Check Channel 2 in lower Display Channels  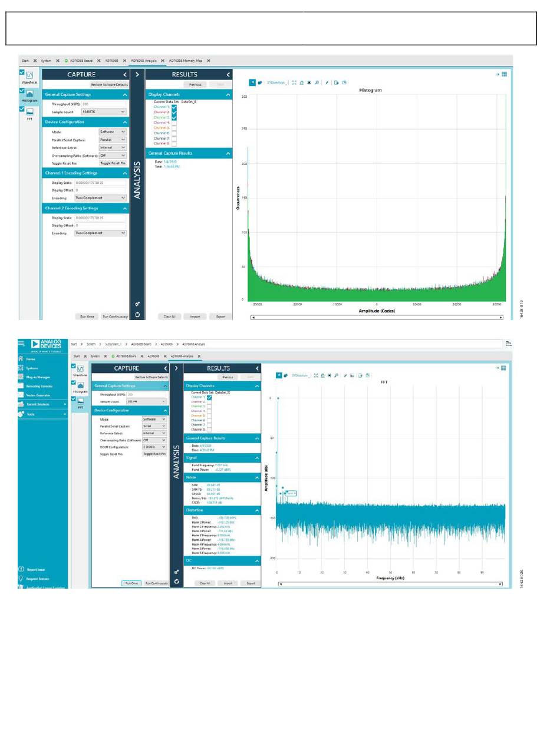pos(209,402)
